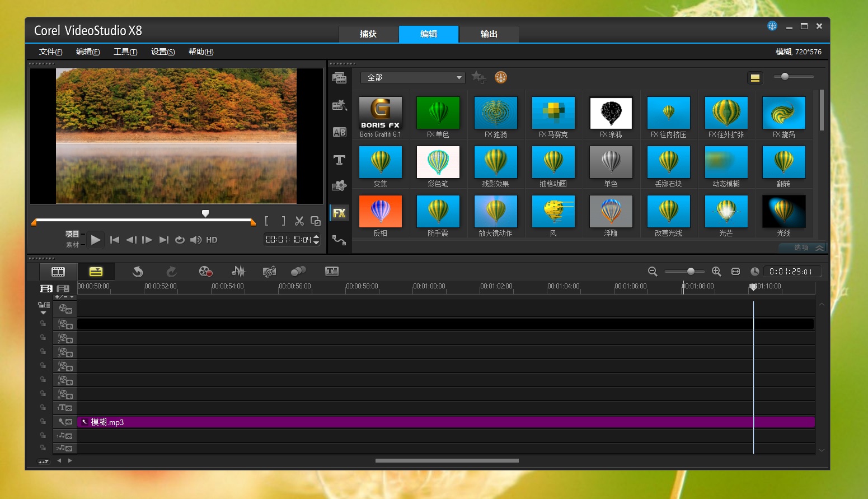Open the Instant Project library icon
The width and height of the screenshot is (868, 499).
tap(339, 105)
